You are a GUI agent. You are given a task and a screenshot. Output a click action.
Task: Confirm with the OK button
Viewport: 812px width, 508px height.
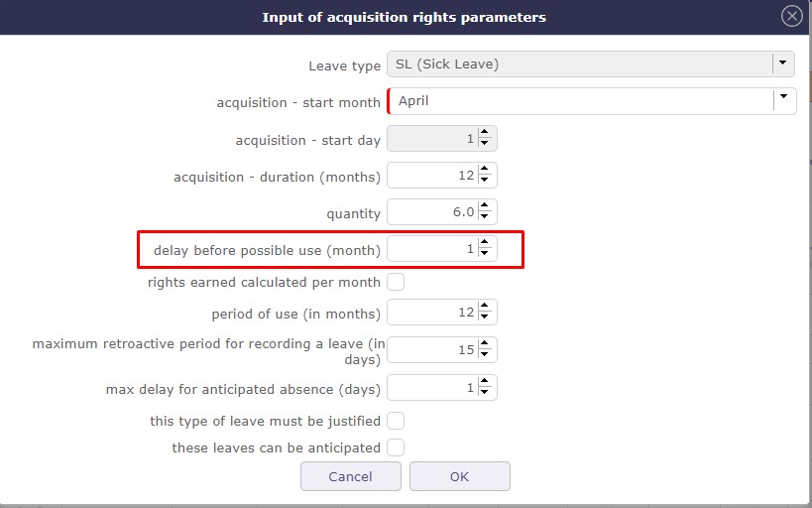(459, 476)
